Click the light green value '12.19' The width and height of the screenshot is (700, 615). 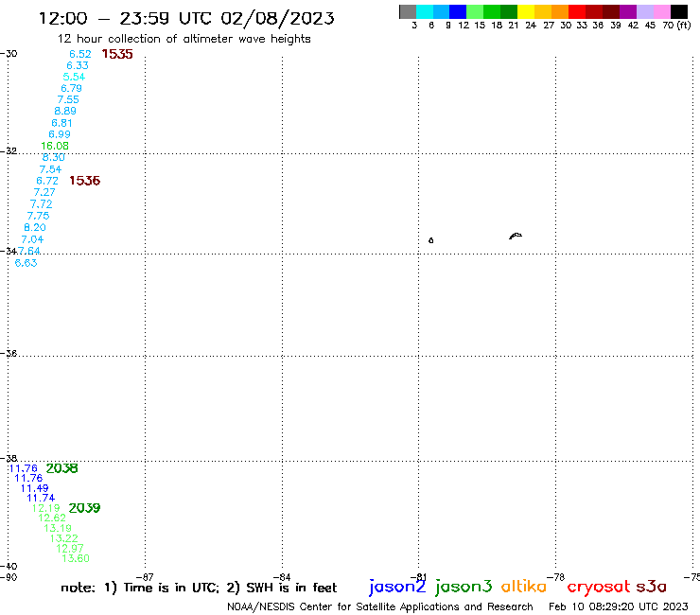pos(46,508)
